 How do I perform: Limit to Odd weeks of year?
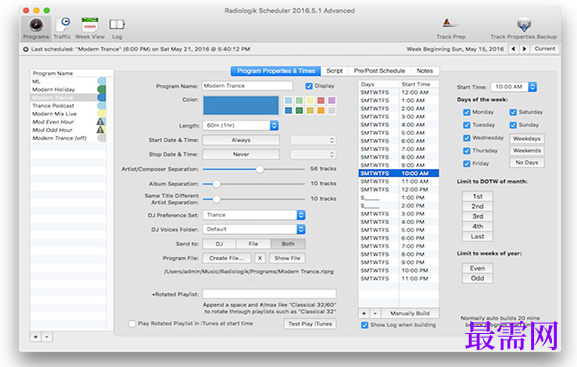pyautogui.click(x=477, y=278)
